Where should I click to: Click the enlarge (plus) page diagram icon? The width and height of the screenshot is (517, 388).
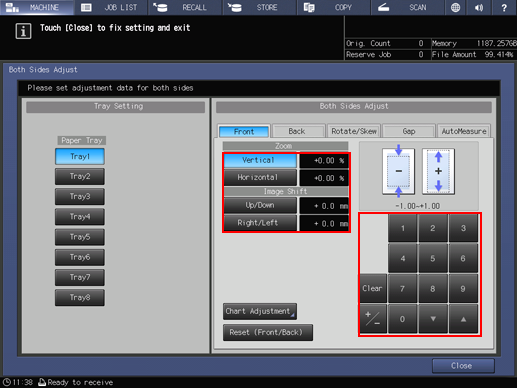click(x=438, y=171)
